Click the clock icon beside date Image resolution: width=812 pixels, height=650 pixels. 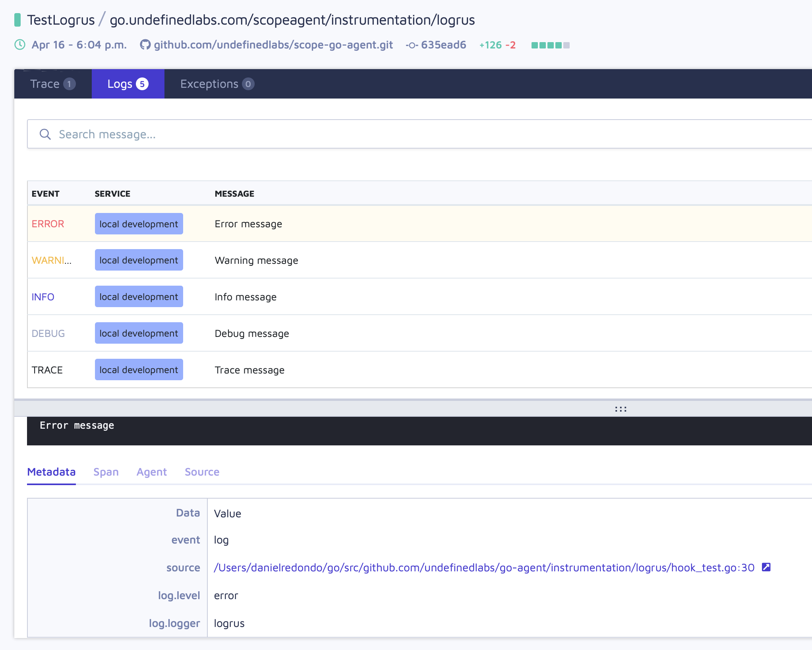pos(20,44)
